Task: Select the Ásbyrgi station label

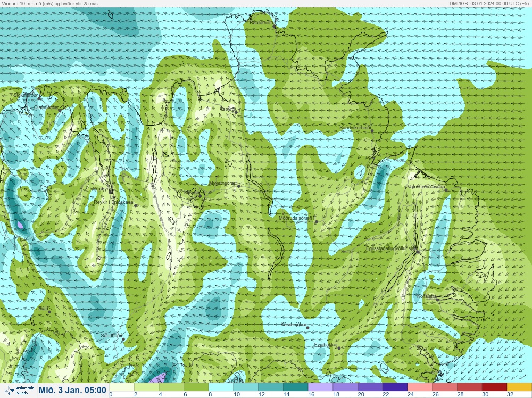Action: [227, 109]
